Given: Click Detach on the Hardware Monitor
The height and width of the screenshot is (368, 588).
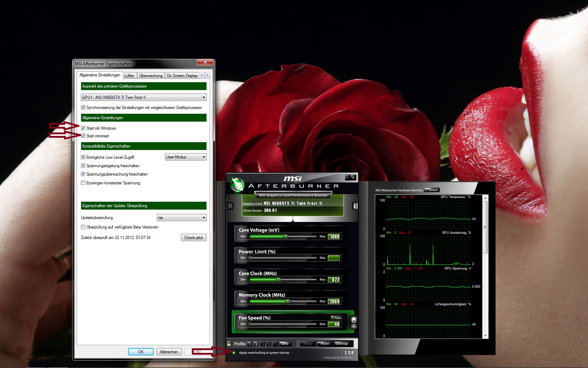Looking at the screenshot, I should pos(432,190).
